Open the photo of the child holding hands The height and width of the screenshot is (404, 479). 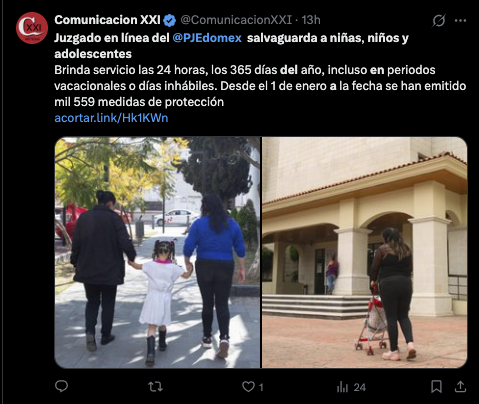click(x=157, y=252)
